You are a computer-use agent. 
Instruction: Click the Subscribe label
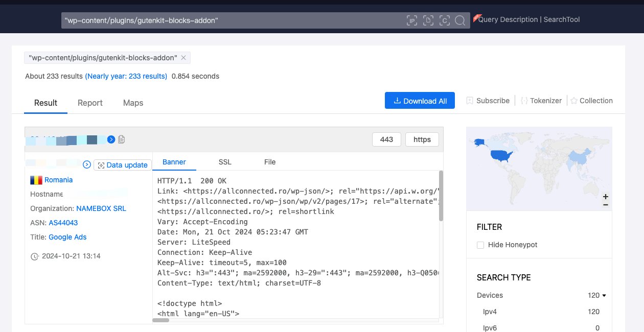tap(493, 101)
